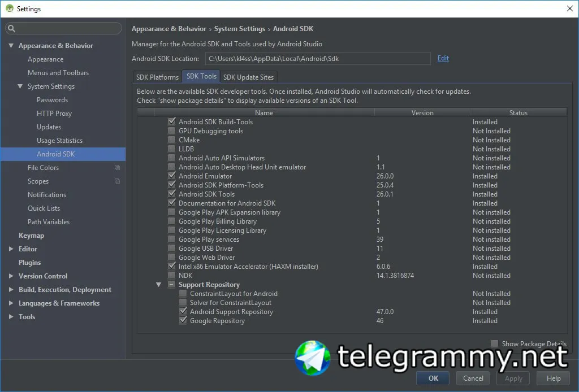Collapse the Appearance & Behavior tree arrow
Image resolution: width=579 pixels, height=392 pixels.
click(x=11, y=45)
